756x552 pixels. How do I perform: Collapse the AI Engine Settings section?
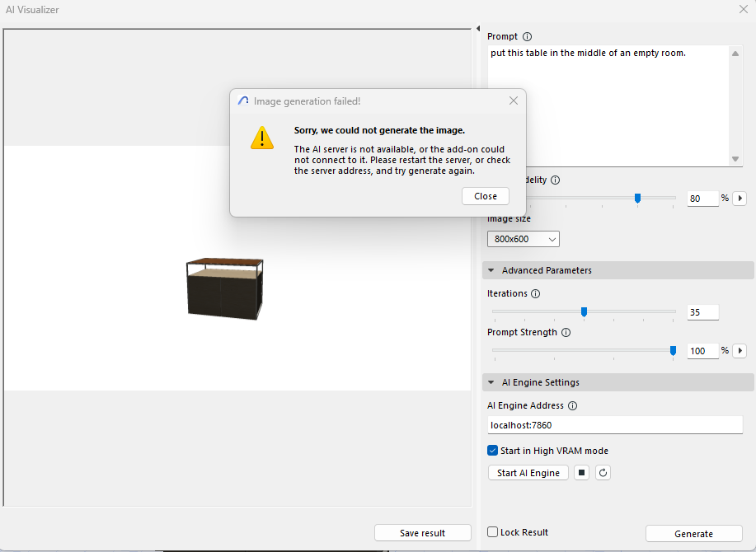[x=492, y=382]
